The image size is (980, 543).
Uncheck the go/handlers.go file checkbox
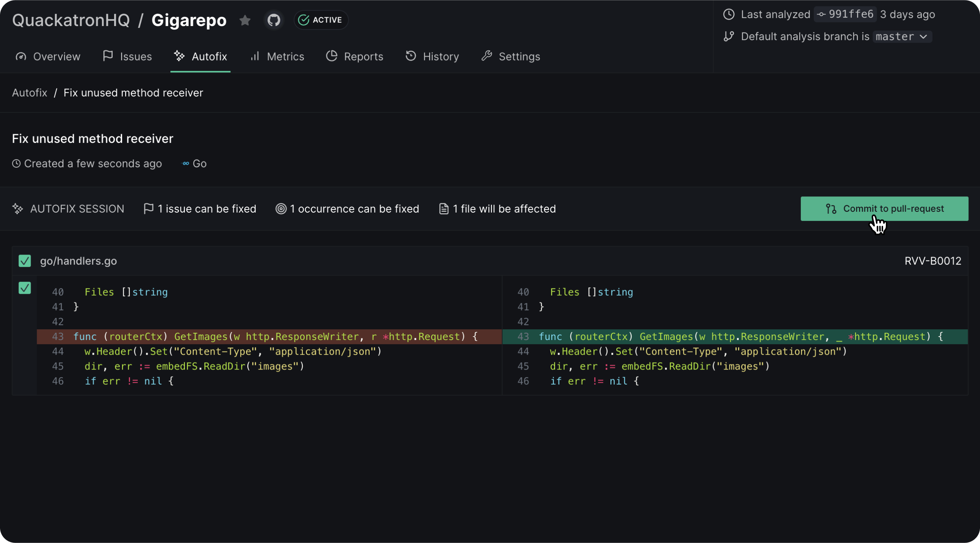(25, 261)
